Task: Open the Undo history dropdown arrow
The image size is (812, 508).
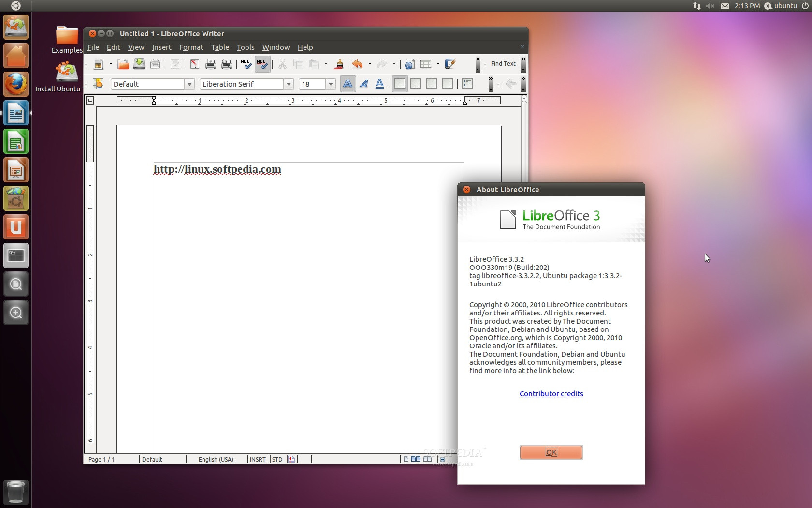Action: coord(370,64)
